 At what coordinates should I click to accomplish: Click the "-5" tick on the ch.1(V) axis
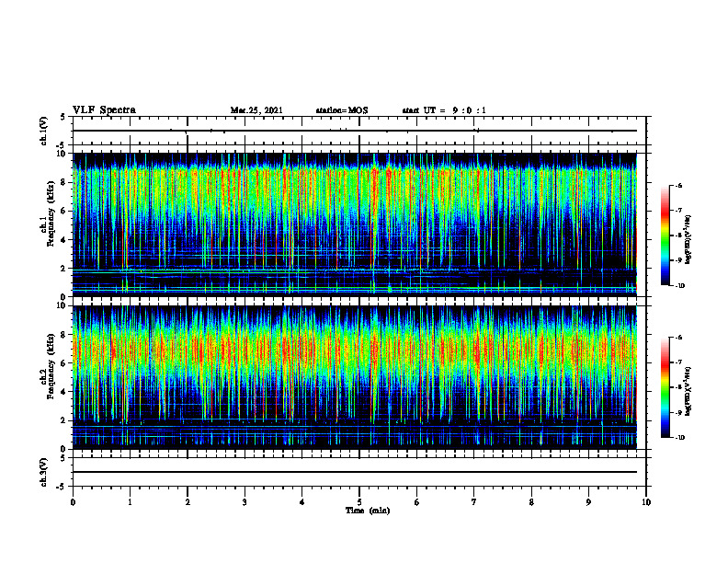pyautogui.click(x=62, y=145)
